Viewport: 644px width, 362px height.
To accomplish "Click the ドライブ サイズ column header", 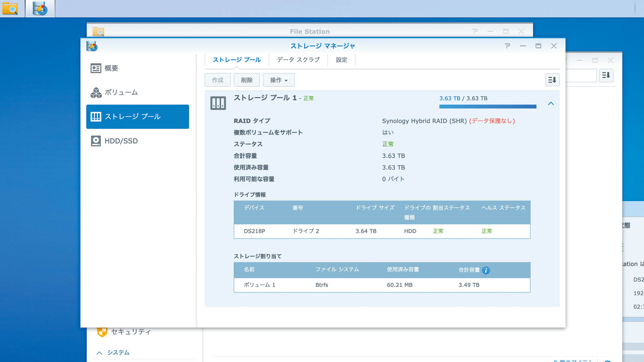I will click(375, 208).
